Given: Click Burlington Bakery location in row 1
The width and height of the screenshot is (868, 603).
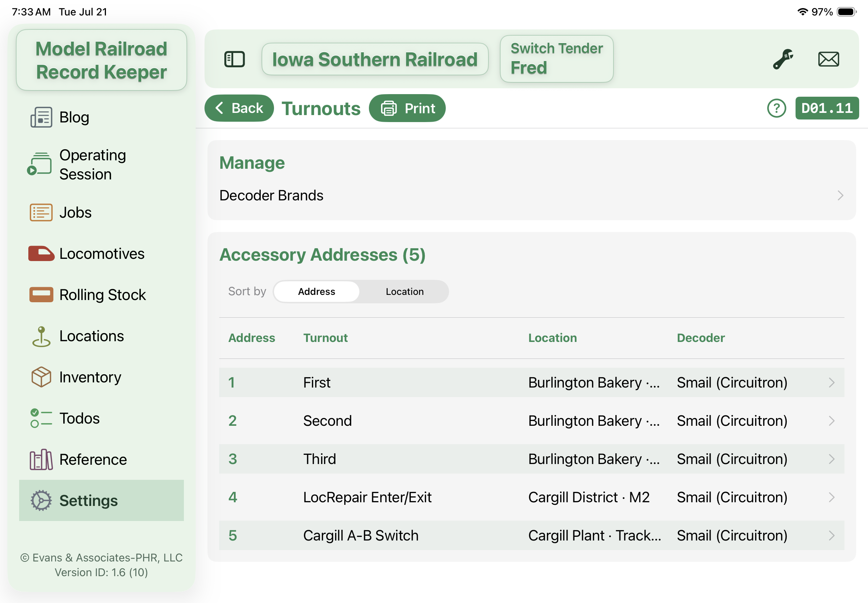Looking at the screenshot, I should tap(594, 383).
